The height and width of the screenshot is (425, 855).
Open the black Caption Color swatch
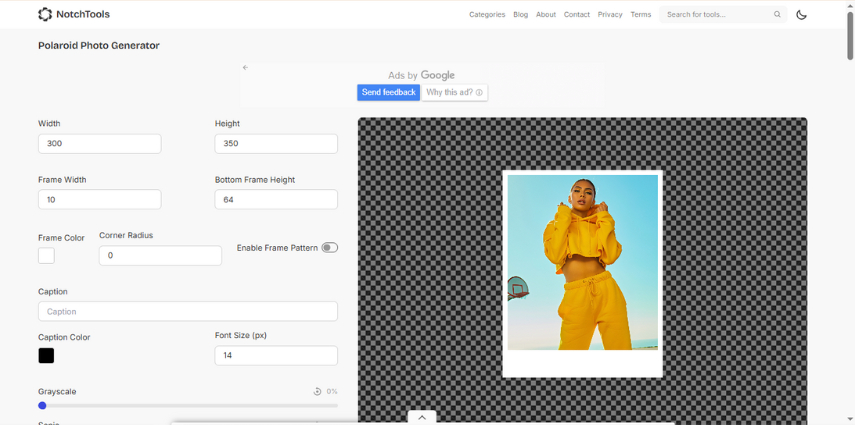(46, 356)
